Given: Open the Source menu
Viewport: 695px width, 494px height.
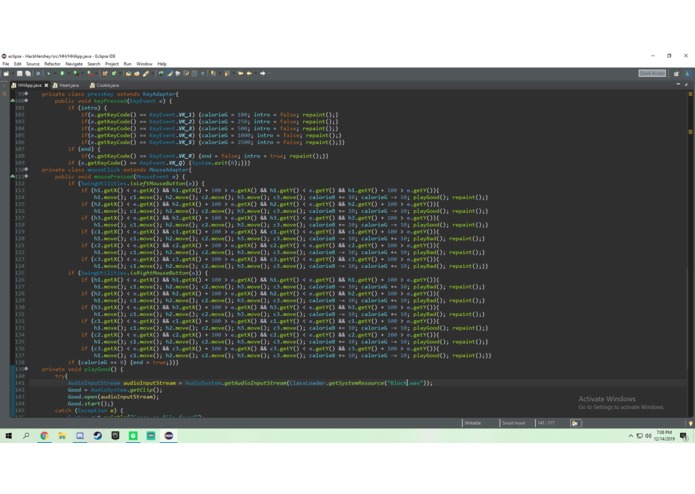Looking at the screenshot, I should point(33,64).
